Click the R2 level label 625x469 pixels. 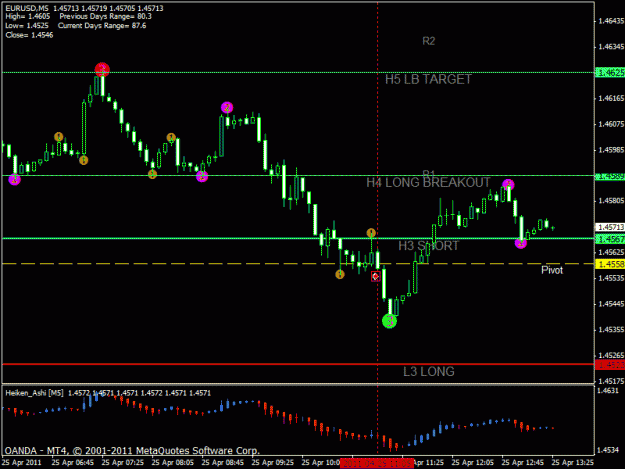tap(428, 41)
